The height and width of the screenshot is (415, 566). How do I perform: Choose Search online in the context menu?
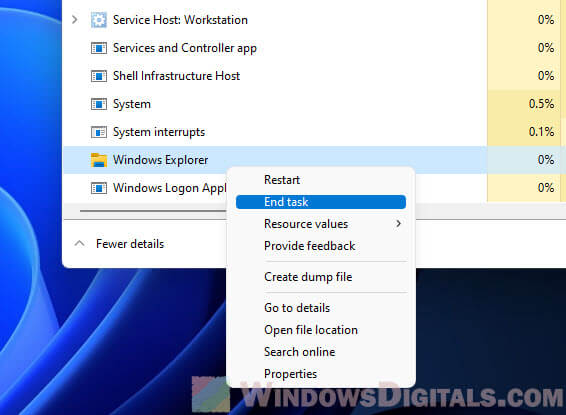pos(321,352)
